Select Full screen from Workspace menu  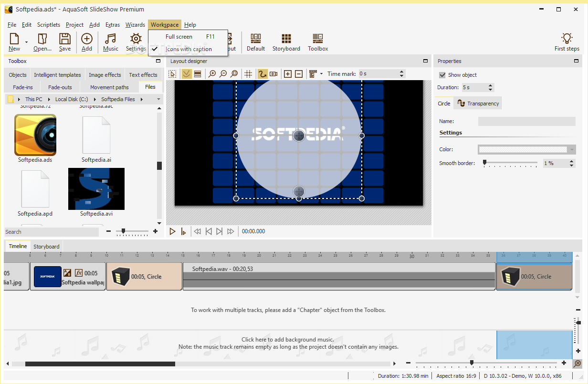188,37
